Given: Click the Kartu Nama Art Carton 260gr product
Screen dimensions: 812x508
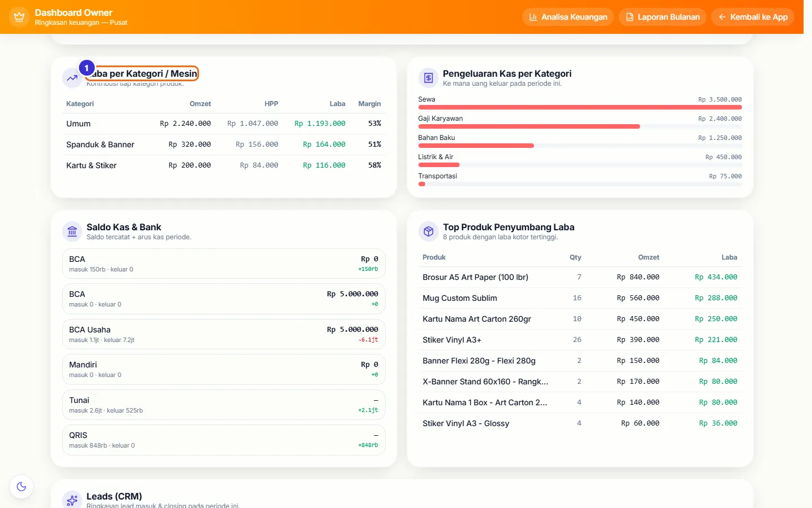Looking at the screenshot, I should (x=477, y=319).
